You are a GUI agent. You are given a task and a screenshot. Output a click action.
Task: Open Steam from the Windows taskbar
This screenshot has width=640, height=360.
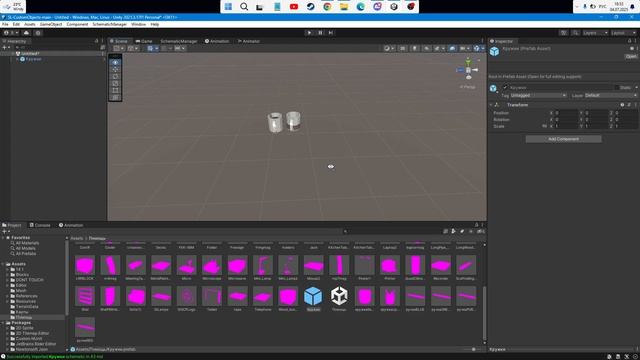tap(311, 7)
